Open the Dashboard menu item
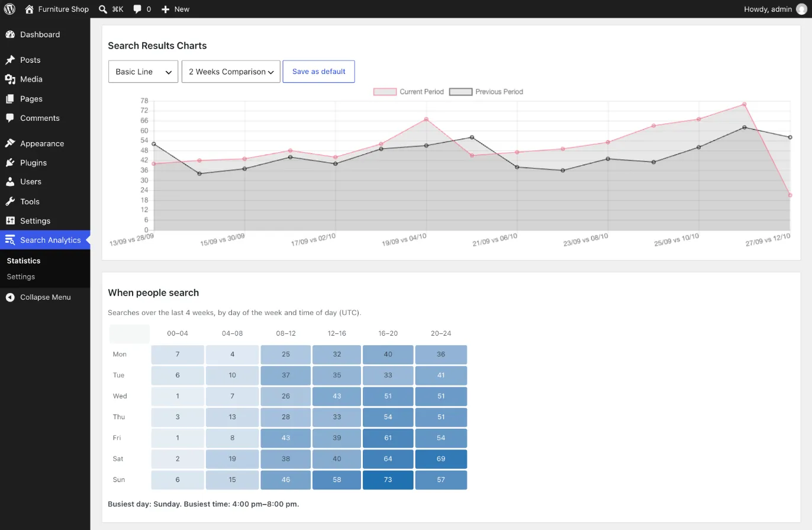Image resolution: width=812 pixels, height=530 pixels. tap(45, 34)
